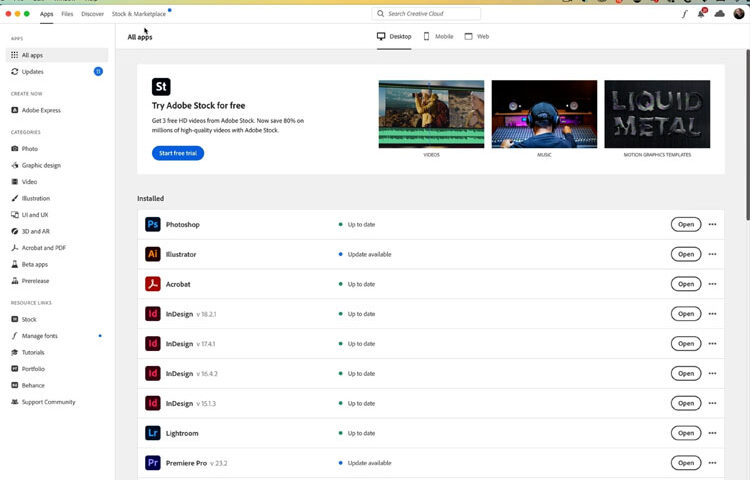
Task: Click the Lightroom app icon
Action: pos(153,433)
